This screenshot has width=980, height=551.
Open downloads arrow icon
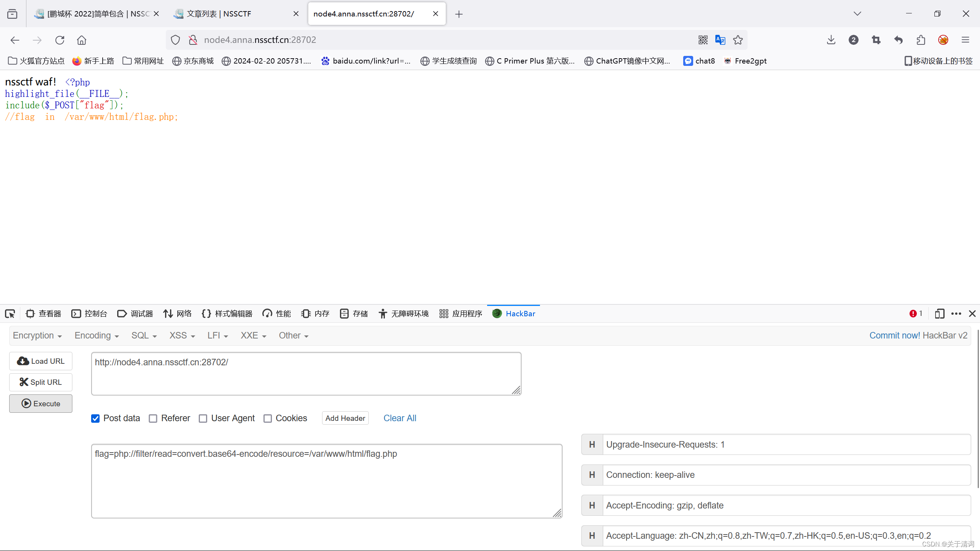831,40
